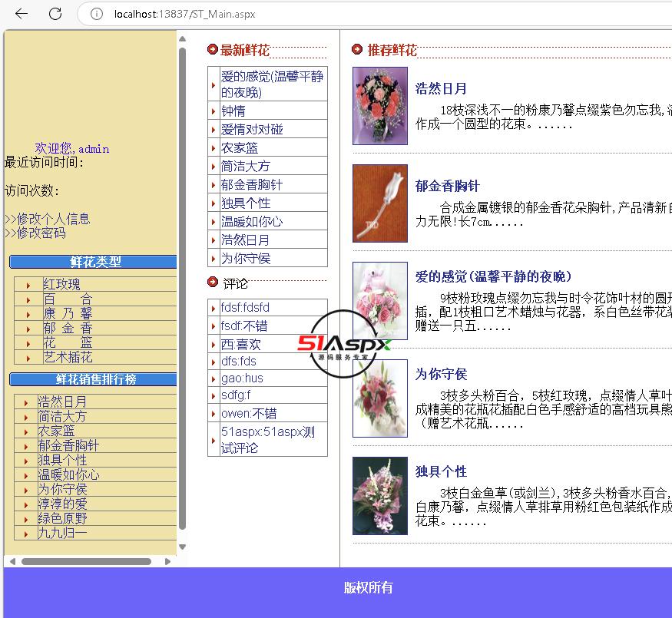
Task: Select 艺术插花 flower category
Action: coord(67,357)
